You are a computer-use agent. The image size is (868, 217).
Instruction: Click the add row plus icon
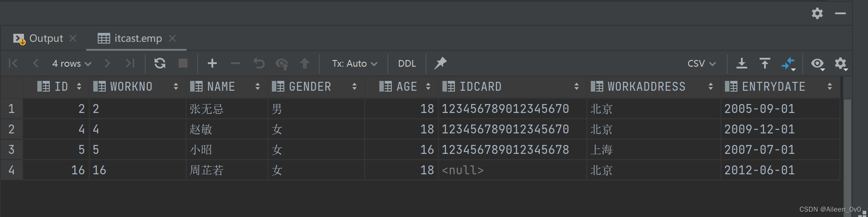click(212, 64)
